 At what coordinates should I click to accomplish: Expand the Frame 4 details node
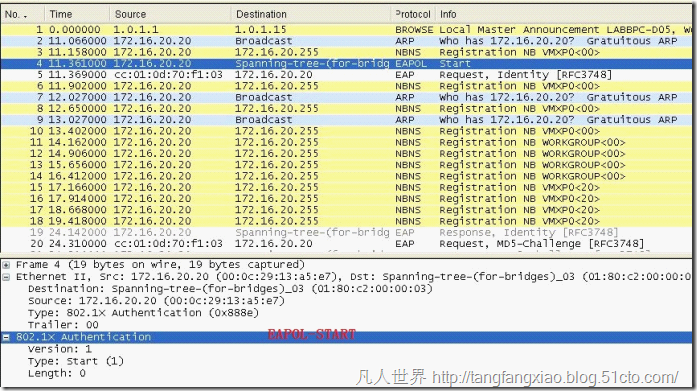coord(6,265)
